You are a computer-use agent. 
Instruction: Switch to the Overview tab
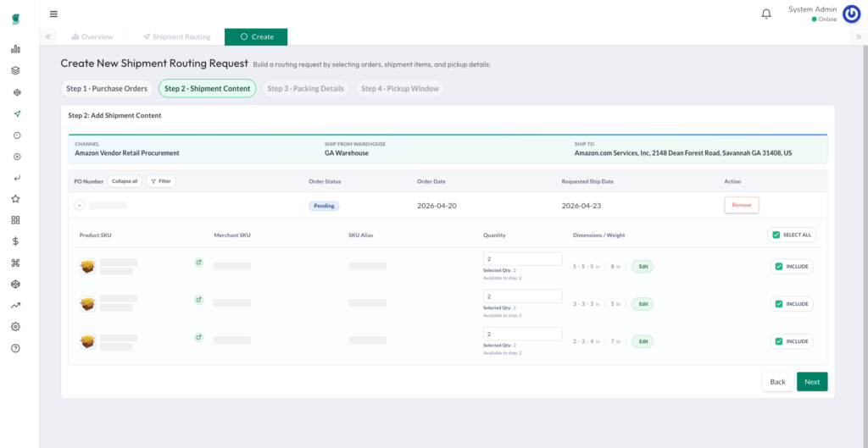pos(92,37)
